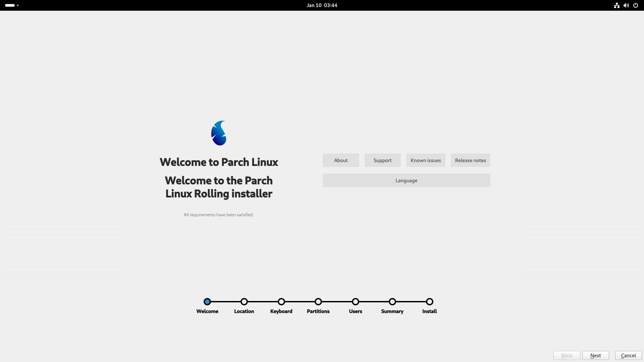Viewport: 644px width, 362px height.
Task: Open the Support resources page
Action: (382, 160)
